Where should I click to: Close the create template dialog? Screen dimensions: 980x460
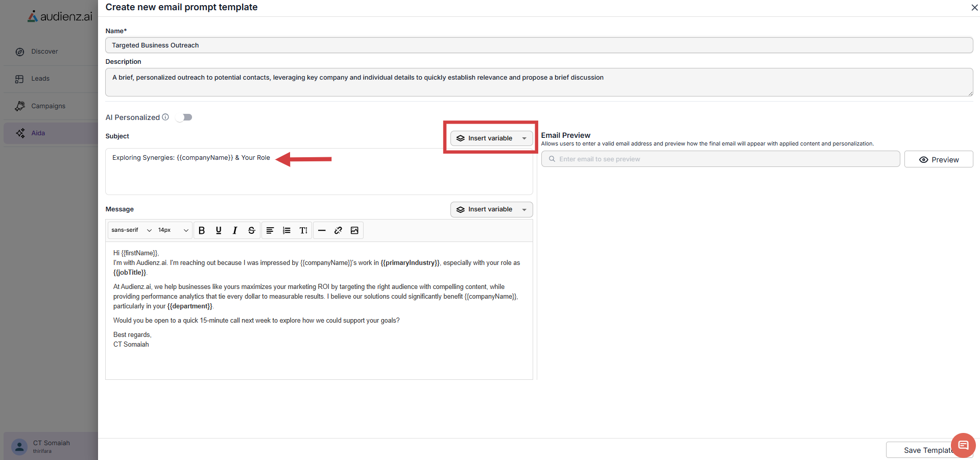[974, 7]
